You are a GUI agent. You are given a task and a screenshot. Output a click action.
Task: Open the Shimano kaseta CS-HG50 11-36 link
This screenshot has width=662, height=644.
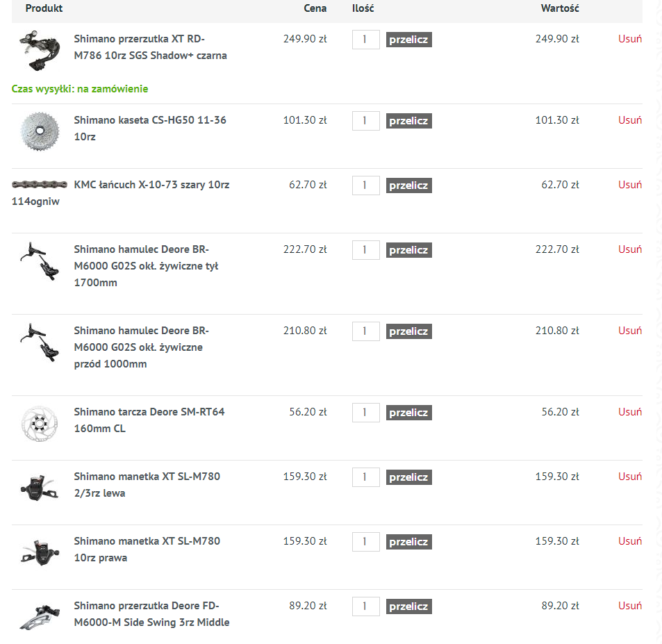click(150, 129)
